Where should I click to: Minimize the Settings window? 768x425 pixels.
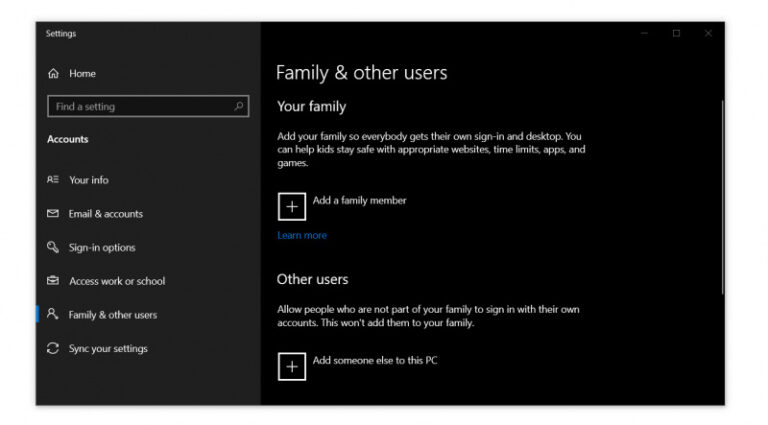(645, 33)
